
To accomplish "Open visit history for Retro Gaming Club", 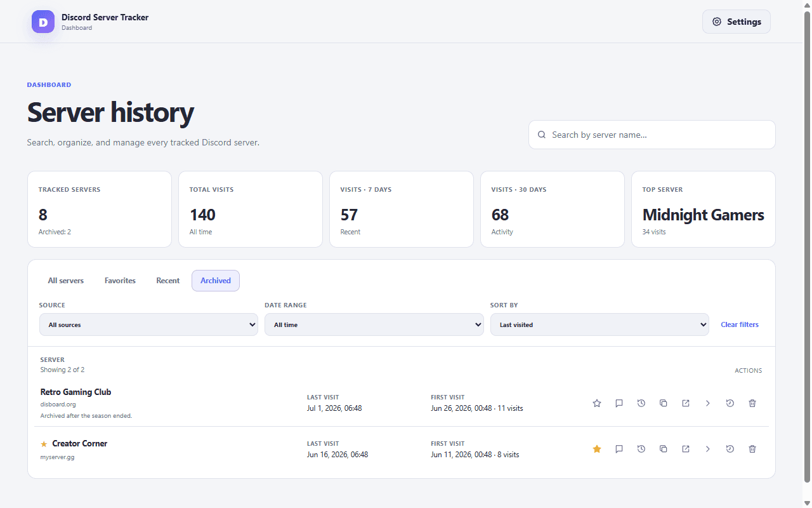I will click(x=641, y=403).
